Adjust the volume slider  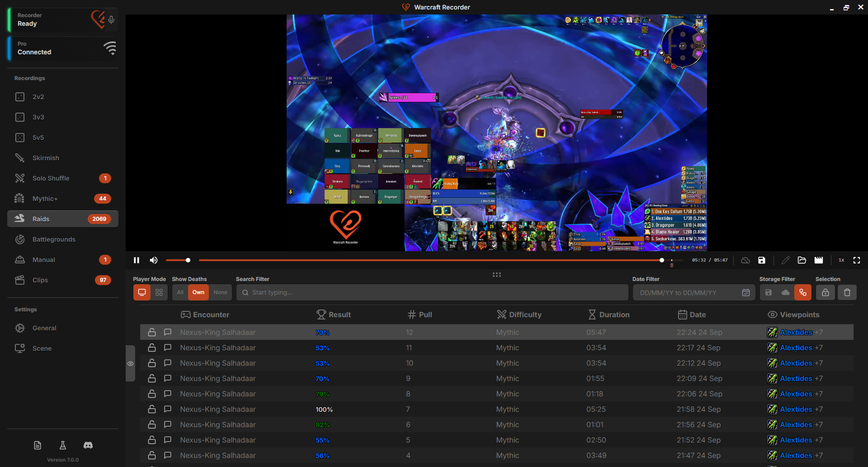178,260
